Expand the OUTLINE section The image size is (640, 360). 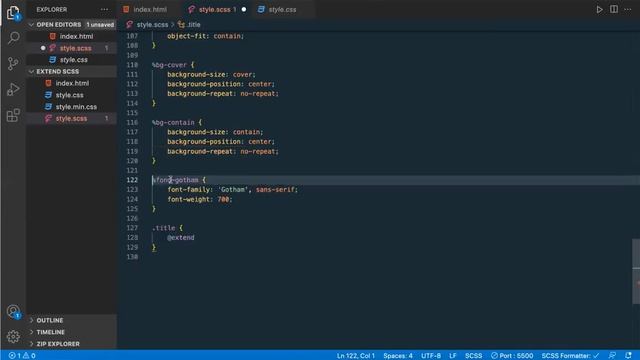tap(49, 320)
